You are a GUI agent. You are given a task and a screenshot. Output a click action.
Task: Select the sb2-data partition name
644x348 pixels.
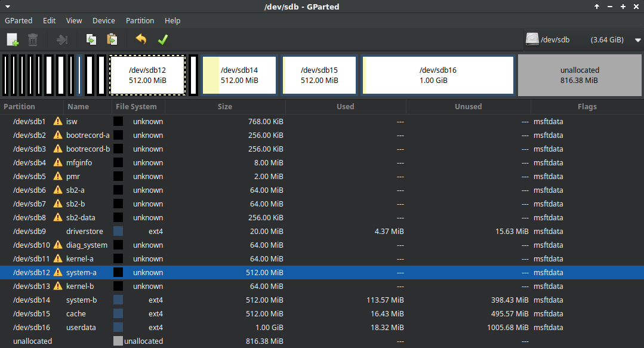[x=81, y=218]
